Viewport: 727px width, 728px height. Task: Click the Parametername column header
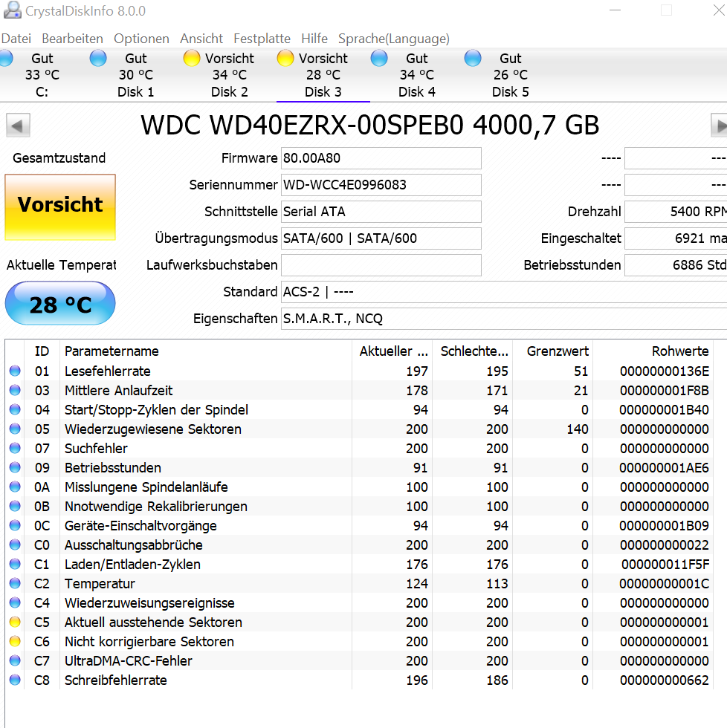pos(206,351)
